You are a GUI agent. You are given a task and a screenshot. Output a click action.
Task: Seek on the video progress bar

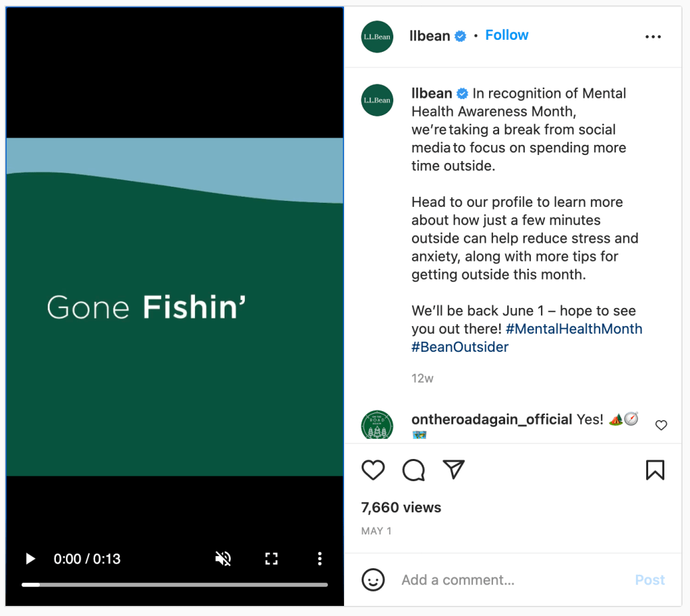coord(175,584)
